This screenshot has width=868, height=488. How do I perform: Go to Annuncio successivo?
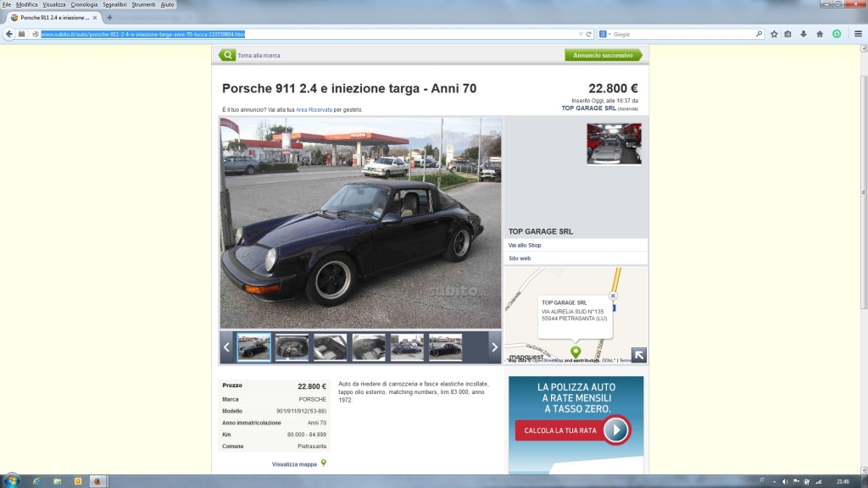603,55
